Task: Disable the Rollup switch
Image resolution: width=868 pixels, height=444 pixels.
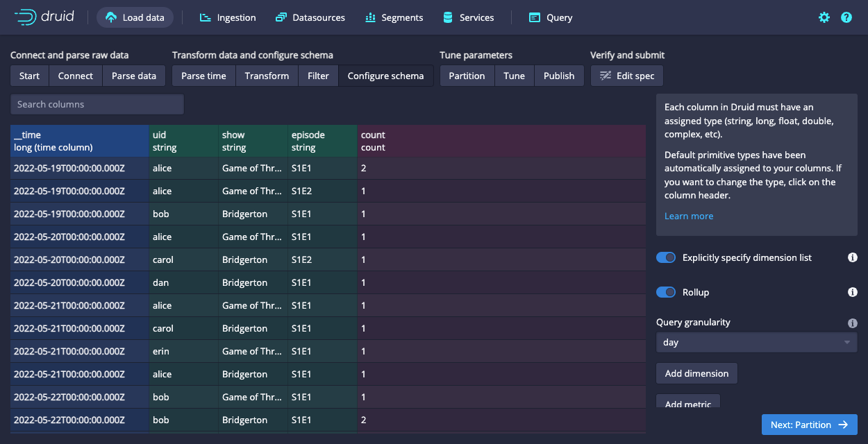Action: pyautogui.click(x=666, y=292)
